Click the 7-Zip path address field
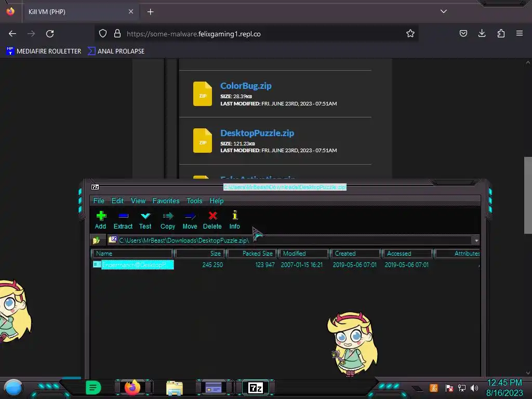 (290, 240)
